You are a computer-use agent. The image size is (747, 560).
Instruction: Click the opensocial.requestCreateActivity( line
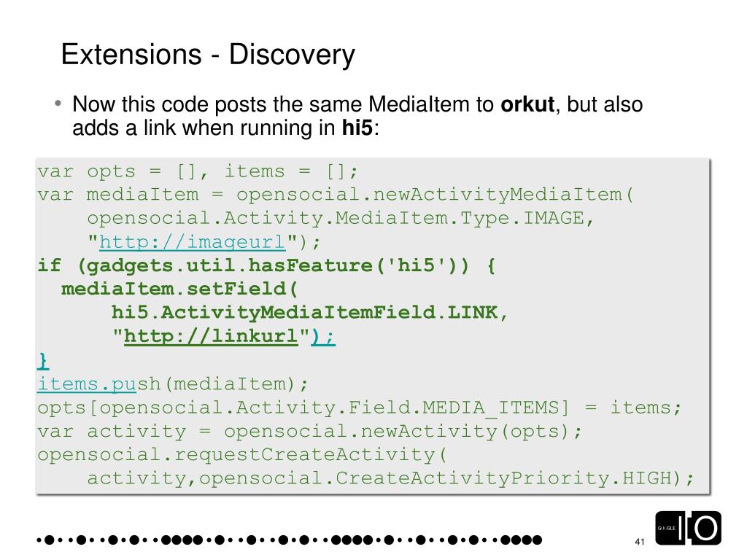242,455
